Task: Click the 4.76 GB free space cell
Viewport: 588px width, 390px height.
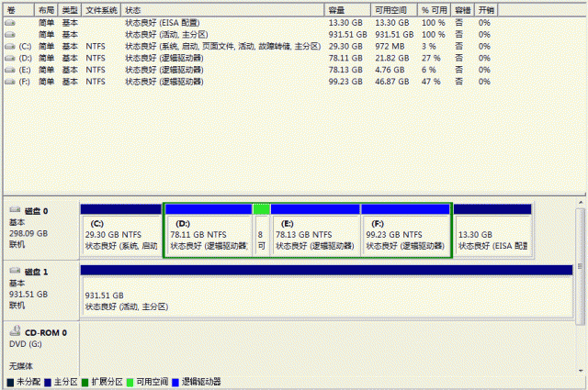Action: tap(390, 70)
